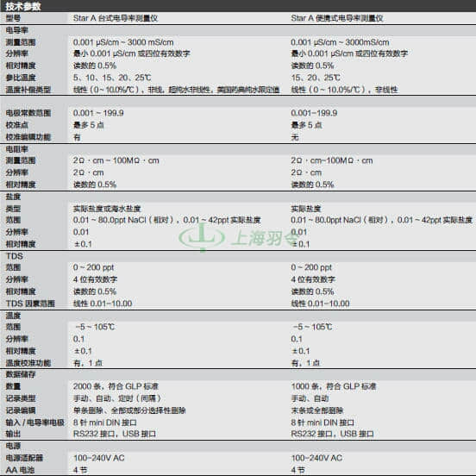The width and height of the screenshot is (476, 476).
Task: Select the value 1000 条，符合 GLP 标准
Action: pyautogui.click(x=334, y=386)
